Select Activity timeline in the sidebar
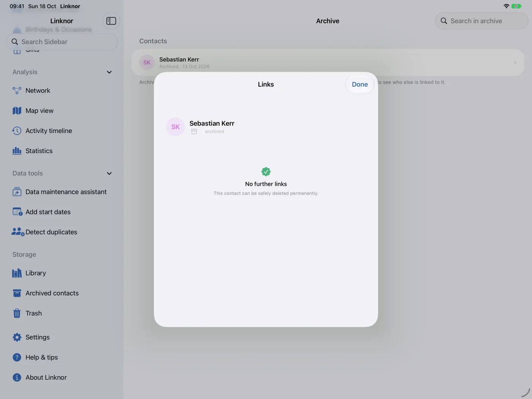532x399 pixels. (x=62, y=131)
